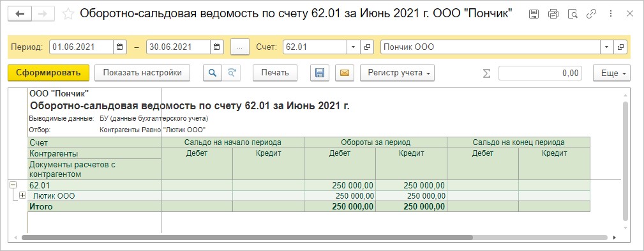
Task: Save report using title bar diskette icon
Action: click(534, 14)
